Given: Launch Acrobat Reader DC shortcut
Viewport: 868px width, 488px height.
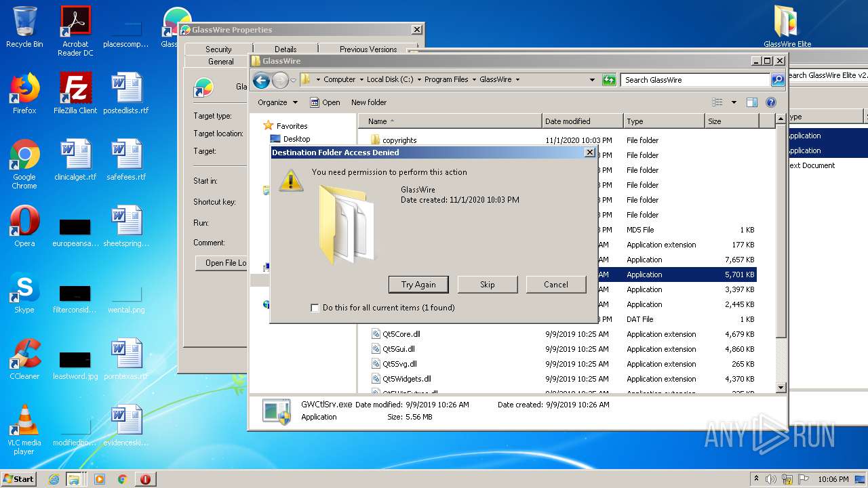Looking at the screenshot, I should point(75,31).
